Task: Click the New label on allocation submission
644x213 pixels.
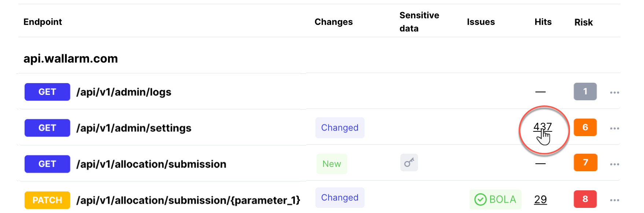Action: (332, 164)
